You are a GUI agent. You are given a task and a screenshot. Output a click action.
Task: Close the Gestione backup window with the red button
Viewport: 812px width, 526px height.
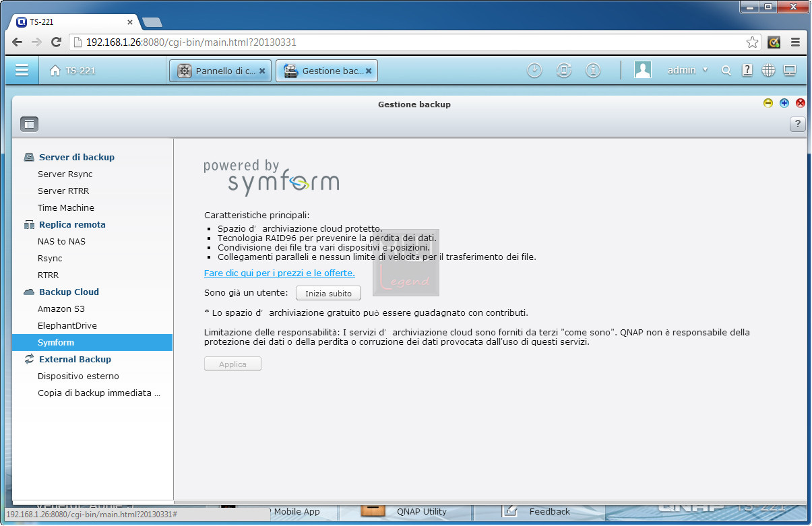click(801, 103)
